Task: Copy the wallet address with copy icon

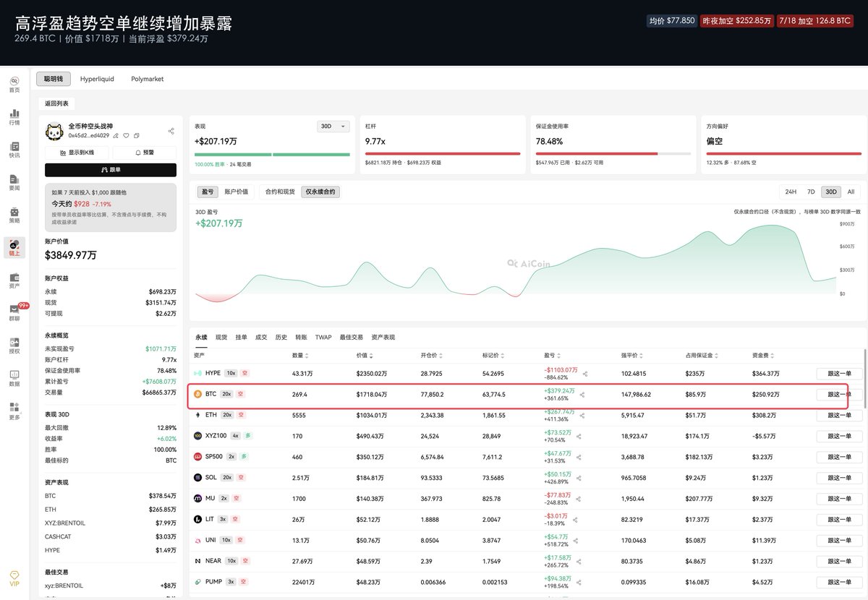Action: (136, 135)
